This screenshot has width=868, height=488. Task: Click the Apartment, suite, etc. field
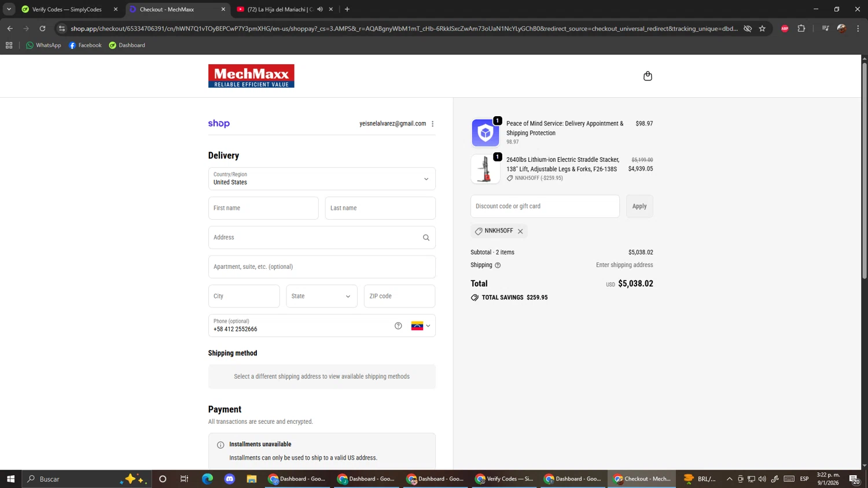tap(322, 267)
